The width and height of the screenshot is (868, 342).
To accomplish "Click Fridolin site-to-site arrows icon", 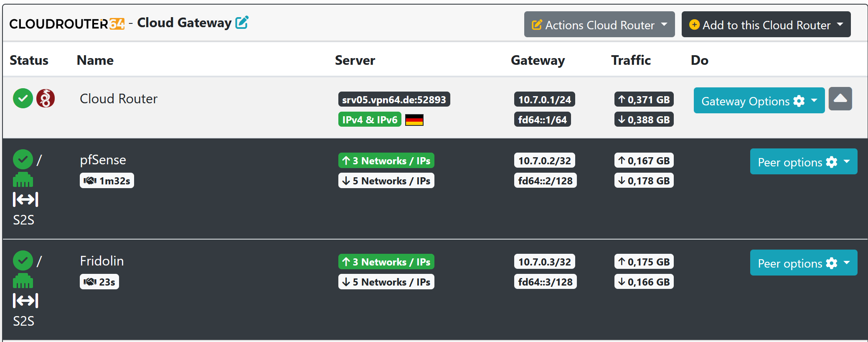I will 25,301.
